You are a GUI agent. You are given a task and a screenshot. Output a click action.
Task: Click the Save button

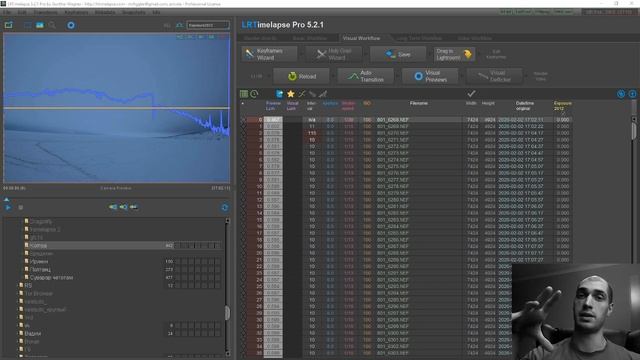(x=398, y=54)
